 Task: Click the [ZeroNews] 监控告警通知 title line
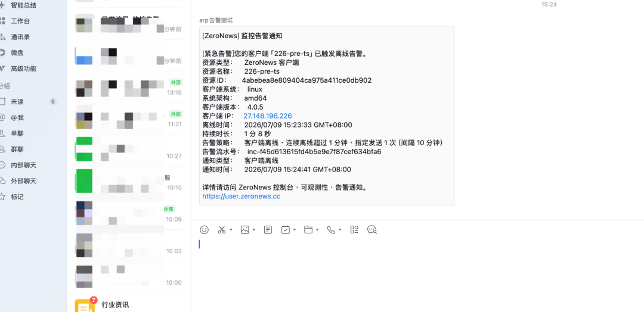(242, 36)
